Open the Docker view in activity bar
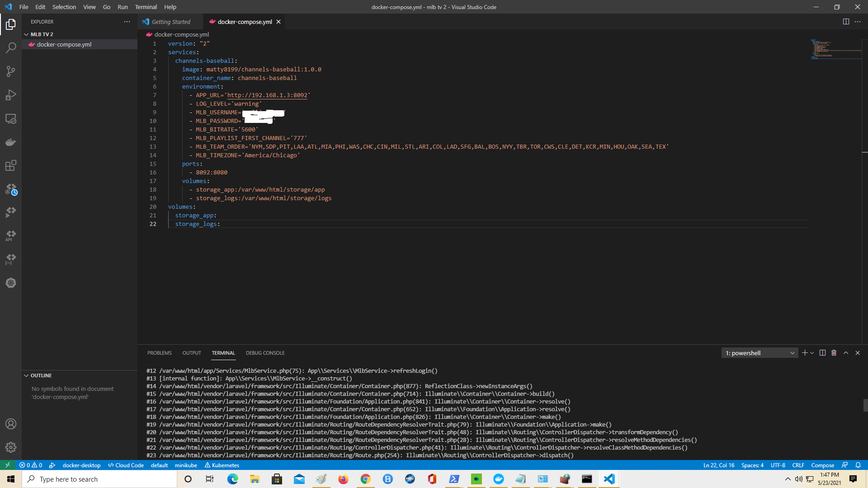868x488 pixels. pos(11,142)
